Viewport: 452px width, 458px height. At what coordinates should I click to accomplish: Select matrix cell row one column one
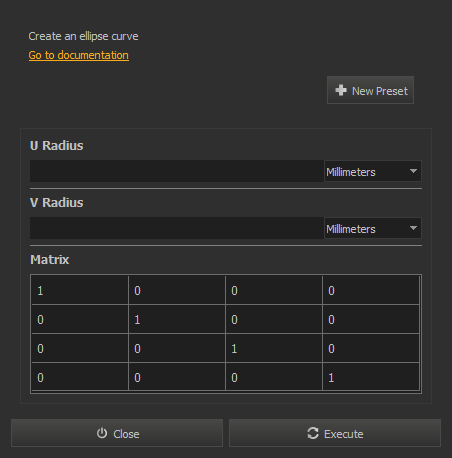(80, 290)
